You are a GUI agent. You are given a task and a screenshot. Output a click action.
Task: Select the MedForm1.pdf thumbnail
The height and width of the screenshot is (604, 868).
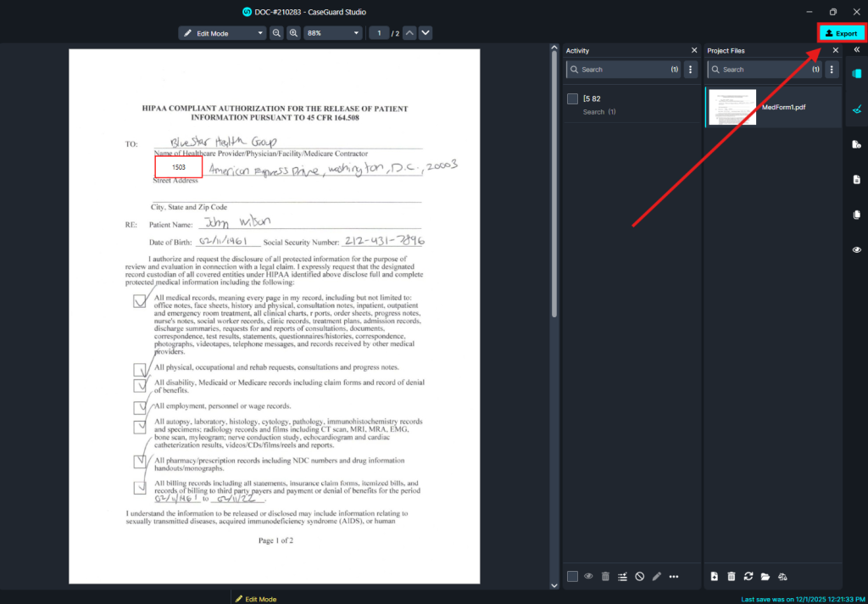[732, 108]
